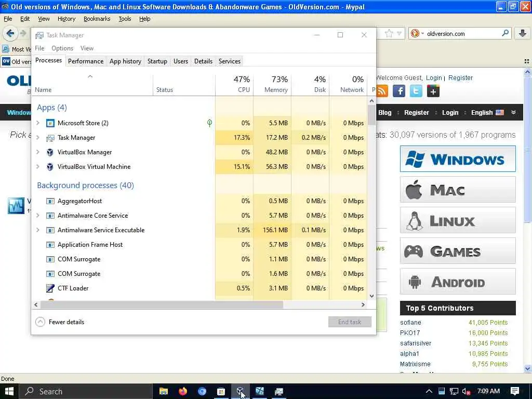This screenshot has height=399, width=532.
Task: Switch to the Performance tab
Action: point(86,61)
